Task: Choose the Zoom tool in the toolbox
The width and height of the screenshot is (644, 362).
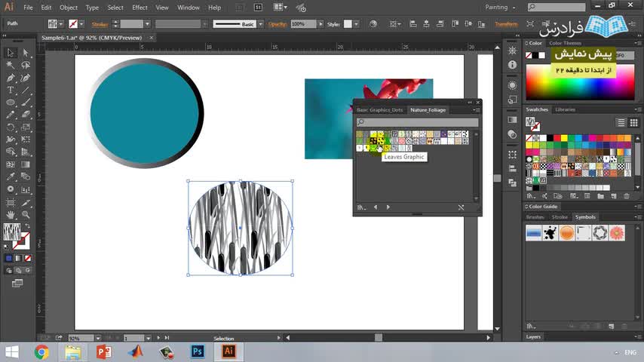Action: tap(25, 214)
